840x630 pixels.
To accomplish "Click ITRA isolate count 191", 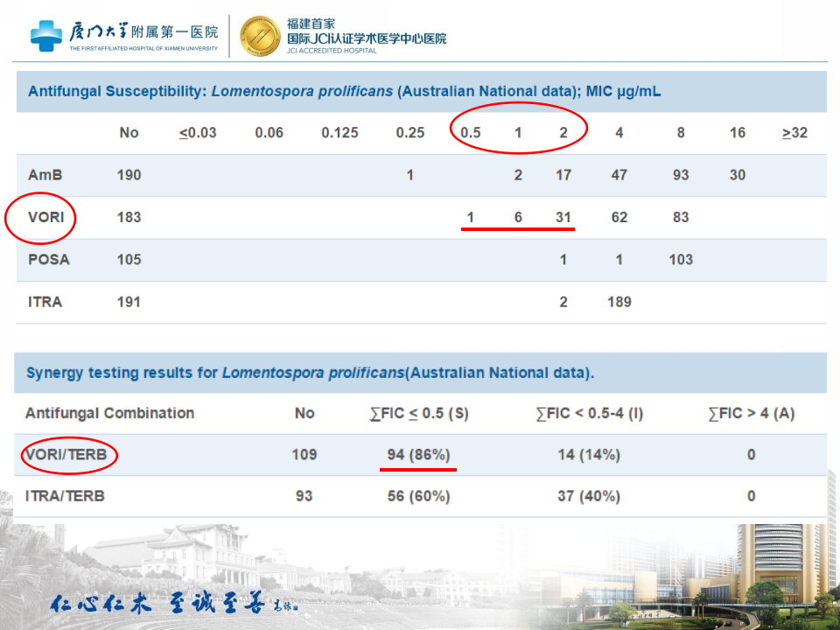I will (x=129, y=302).
